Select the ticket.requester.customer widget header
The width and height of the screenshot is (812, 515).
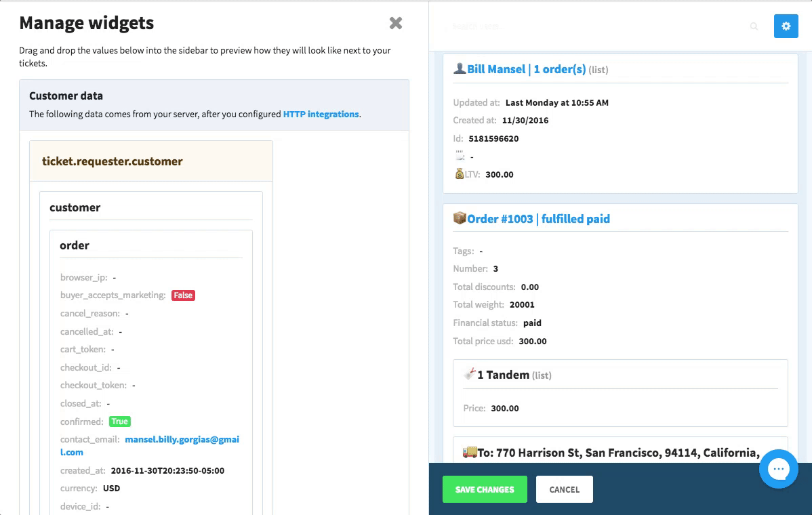tap(151, 161)
